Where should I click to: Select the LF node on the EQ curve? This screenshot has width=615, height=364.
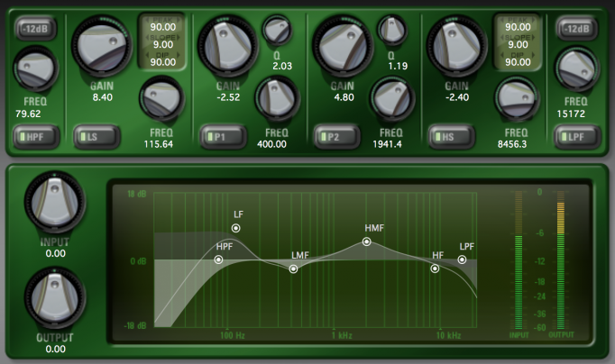235,228
